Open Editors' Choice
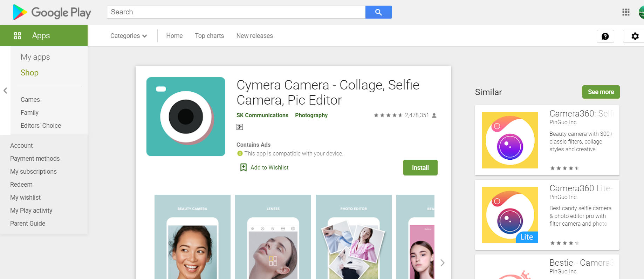This screenshot has height=279, width=644. point(41,126)
